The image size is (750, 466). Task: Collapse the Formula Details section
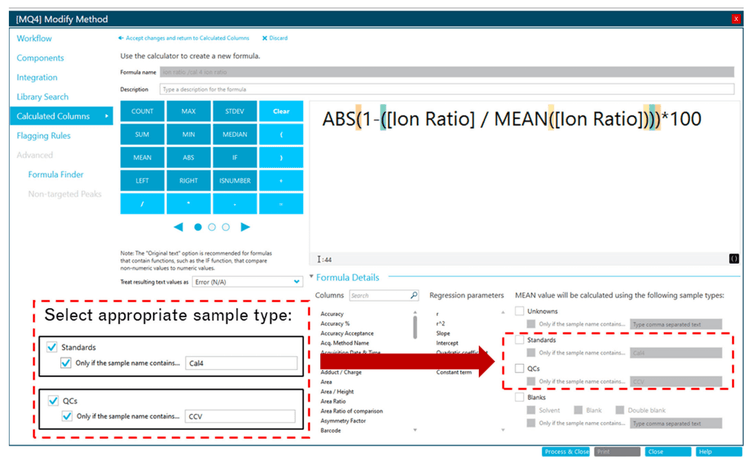tap(312, 277)
